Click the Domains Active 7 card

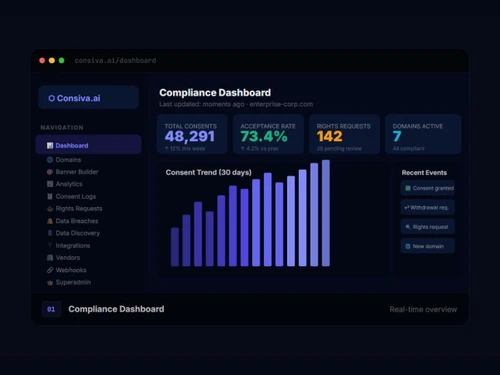click(x=423, y=134)
